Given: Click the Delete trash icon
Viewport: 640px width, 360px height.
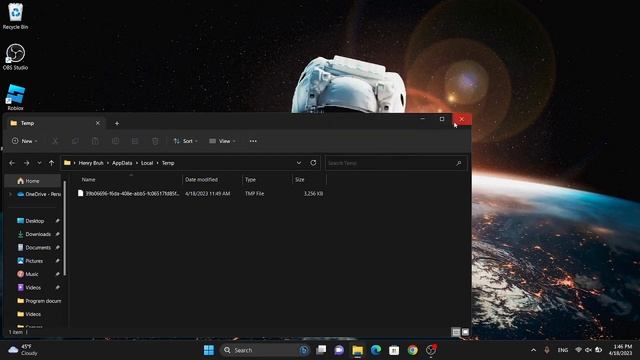Looking at the screenshot, I should point(155,141).
